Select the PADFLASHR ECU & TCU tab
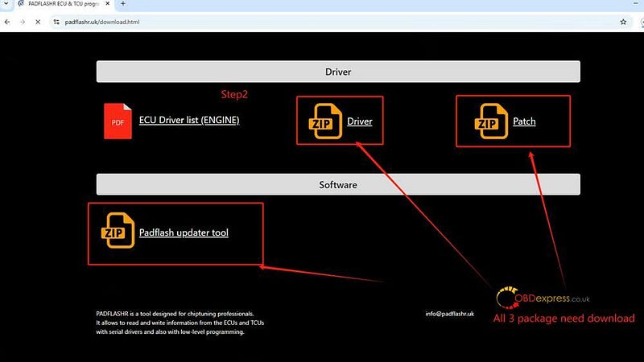 click(x=64, y=4)
